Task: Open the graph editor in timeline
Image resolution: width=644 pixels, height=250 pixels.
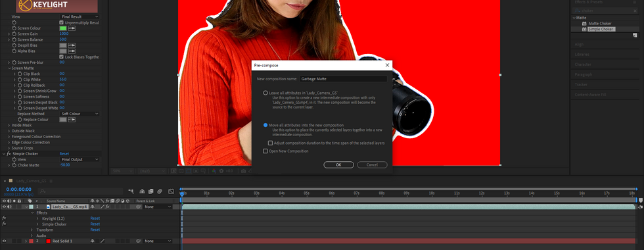Action: coord(171,191)
